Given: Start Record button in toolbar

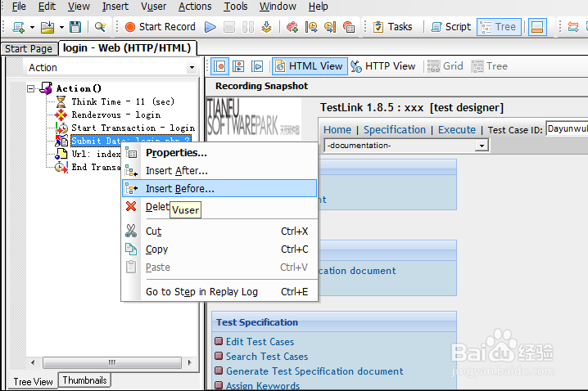Looking at the screenshot, I should pos(161,27).
